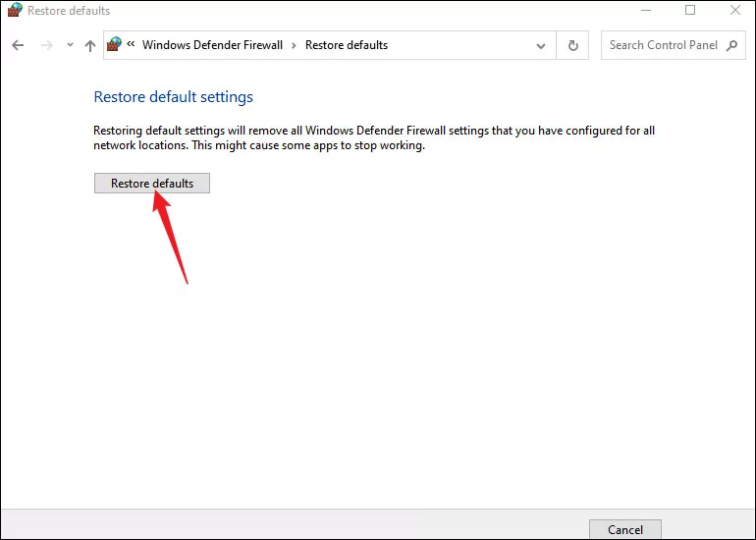Open the address bar history dropdown
Screen dimensions: 756x540
pos(541,46)
